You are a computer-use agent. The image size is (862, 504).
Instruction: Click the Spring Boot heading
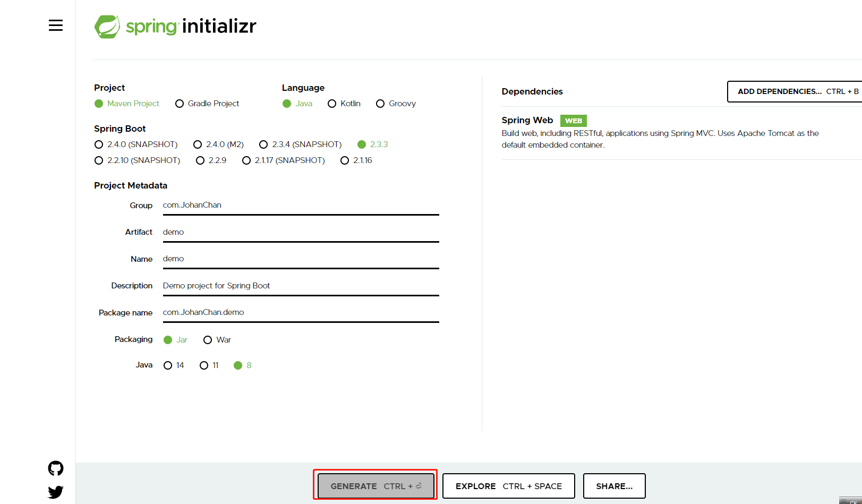coord(120,129)
